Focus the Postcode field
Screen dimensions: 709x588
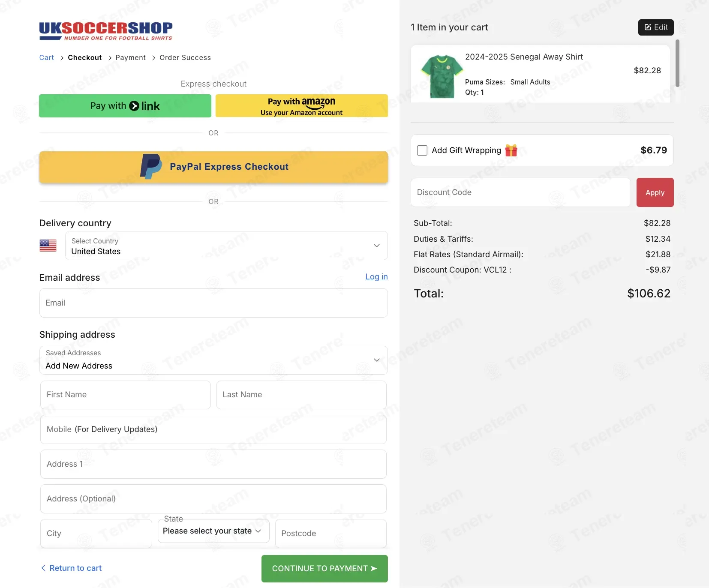click(x=331, y=534)
